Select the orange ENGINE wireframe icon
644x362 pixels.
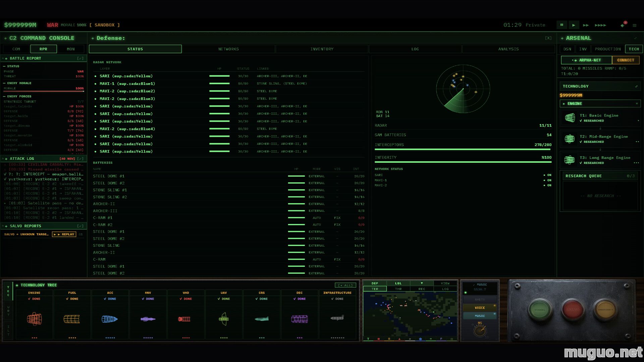[34, 319]
